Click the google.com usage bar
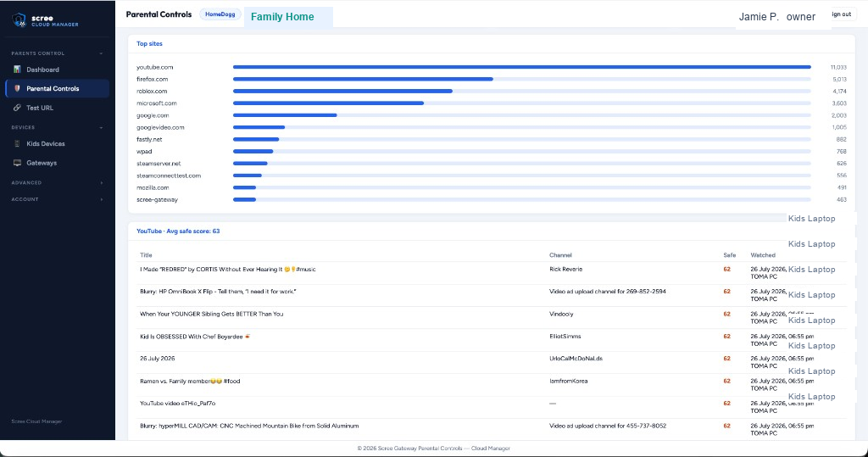The image size is (868, 457). 285,115
